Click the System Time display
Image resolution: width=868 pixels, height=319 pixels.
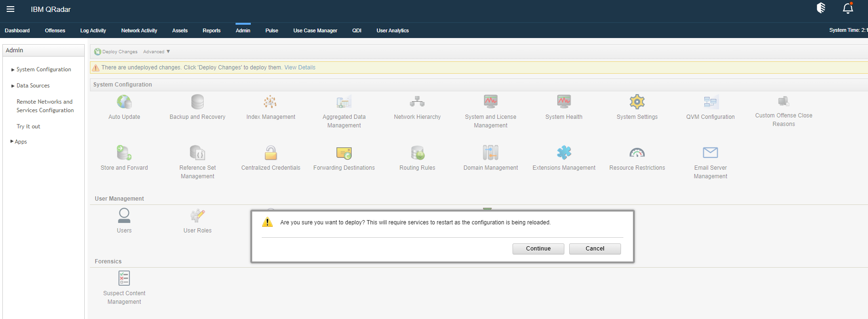pos(848,30)
